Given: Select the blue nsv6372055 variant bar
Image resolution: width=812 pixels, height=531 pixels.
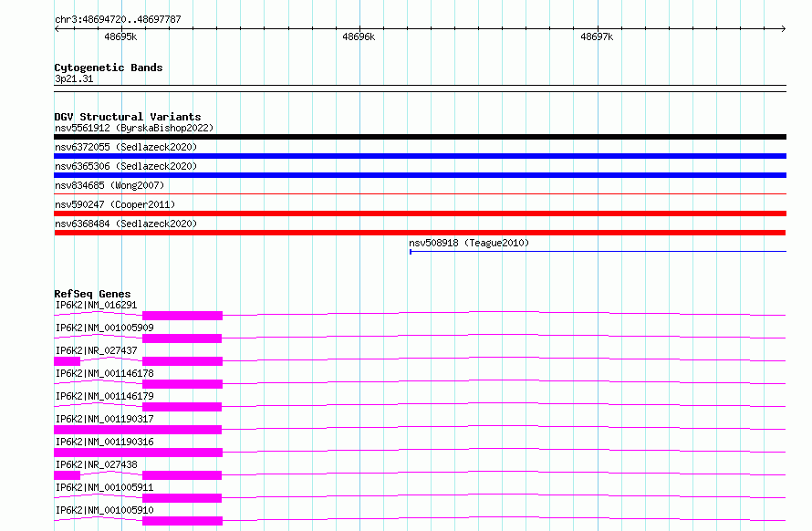Looking at the screenshot, I should coord(420,156).
